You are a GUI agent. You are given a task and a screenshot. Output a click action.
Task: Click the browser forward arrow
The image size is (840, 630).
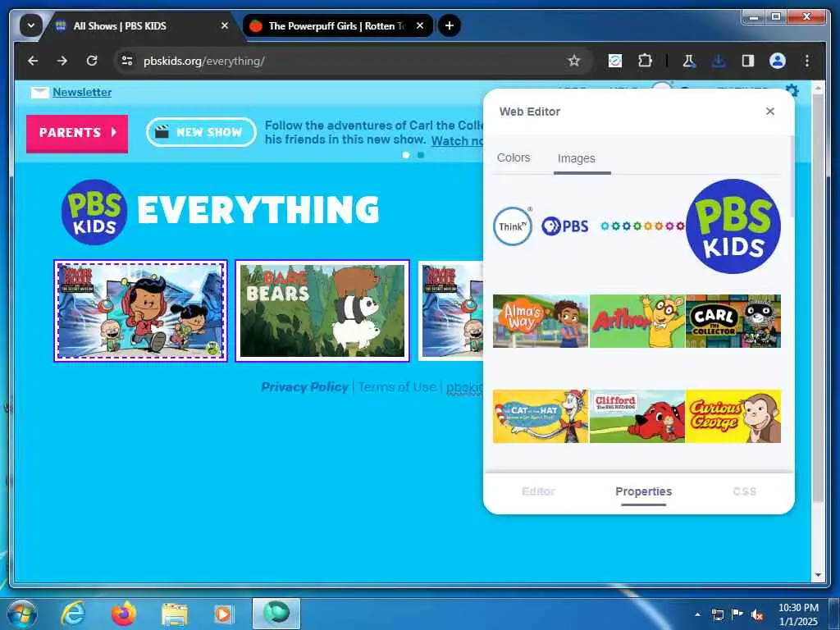[62, 61]
